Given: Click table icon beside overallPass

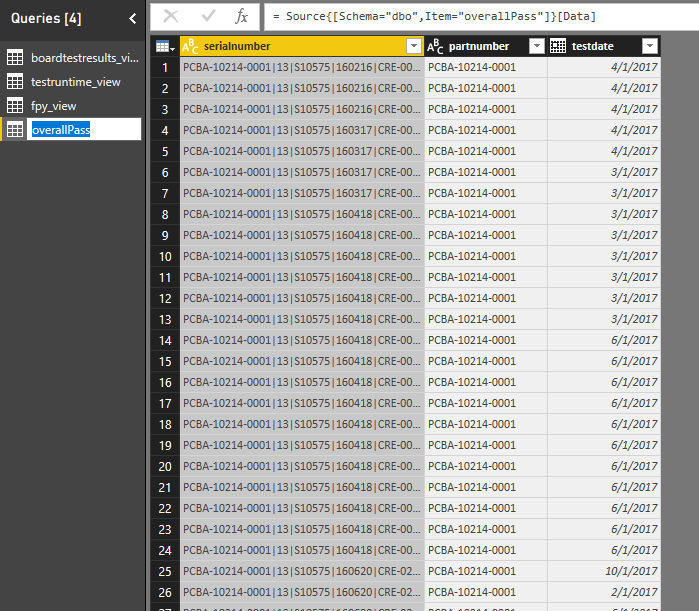Looking at the screenshot, I should [15, 130].
